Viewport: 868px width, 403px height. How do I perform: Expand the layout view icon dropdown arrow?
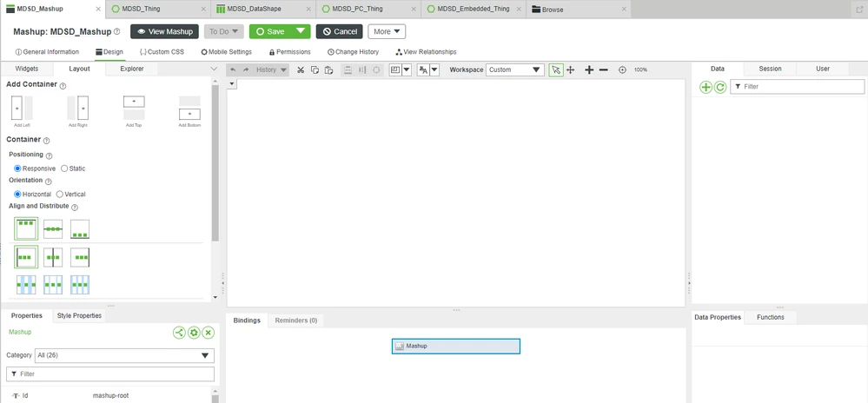pyautogui.click(x=407, y=69)
